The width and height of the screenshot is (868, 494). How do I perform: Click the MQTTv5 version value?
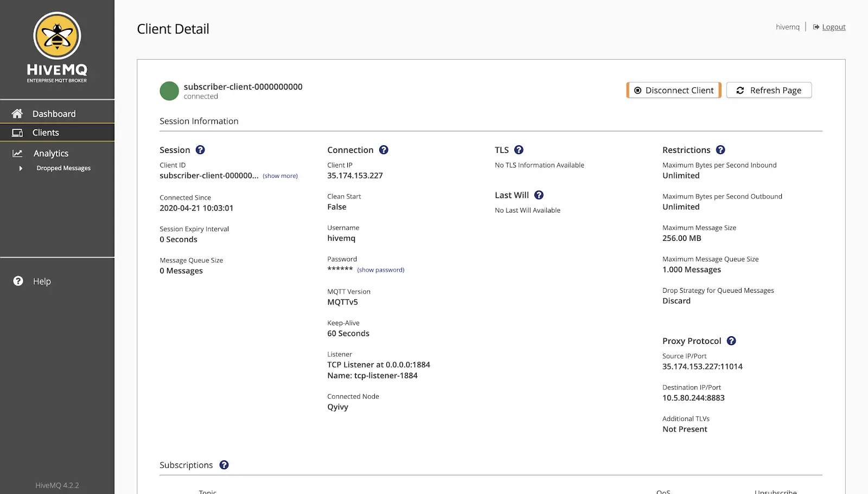[342, 303]
